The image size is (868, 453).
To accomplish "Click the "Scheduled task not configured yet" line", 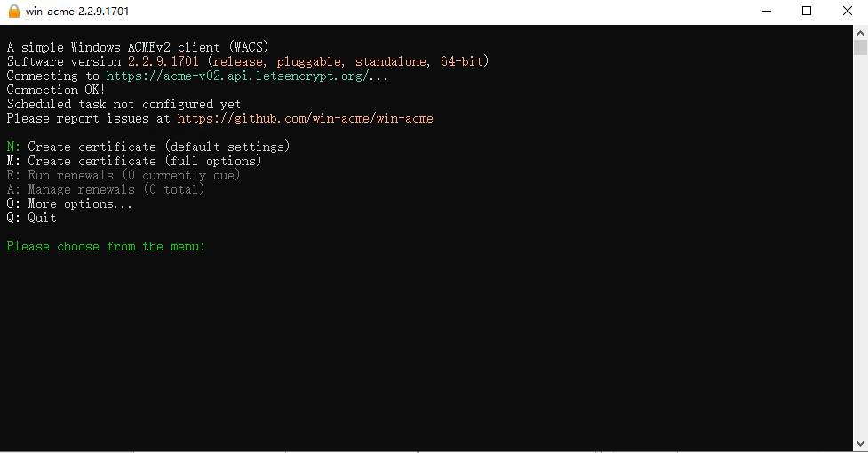I will pyautogui.click(x=123, y=104).
